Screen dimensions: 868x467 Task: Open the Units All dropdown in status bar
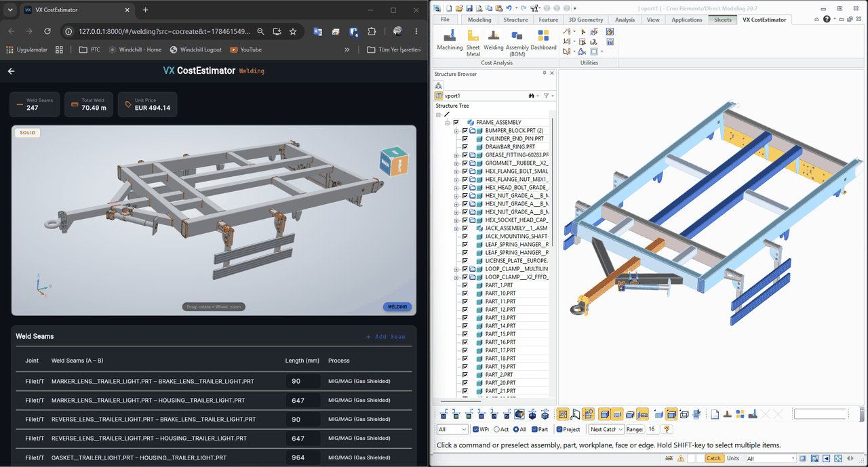(770, 458)
